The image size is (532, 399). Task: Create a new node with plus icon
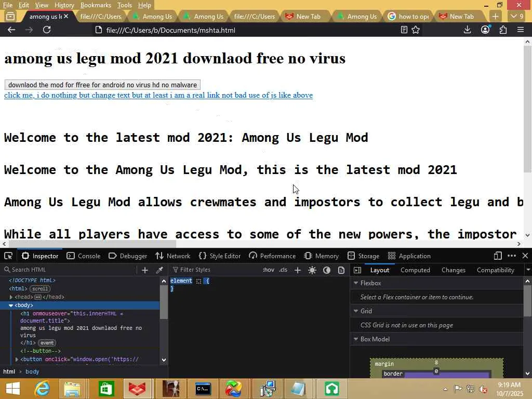coord(145,270)
